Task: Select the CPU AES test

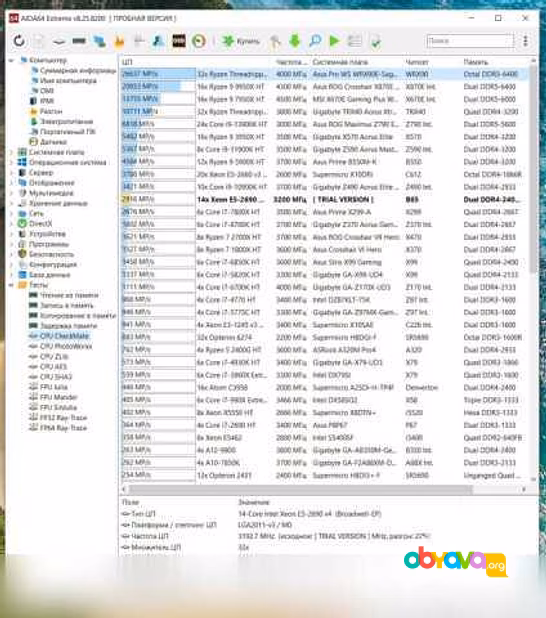Action: 54,367
